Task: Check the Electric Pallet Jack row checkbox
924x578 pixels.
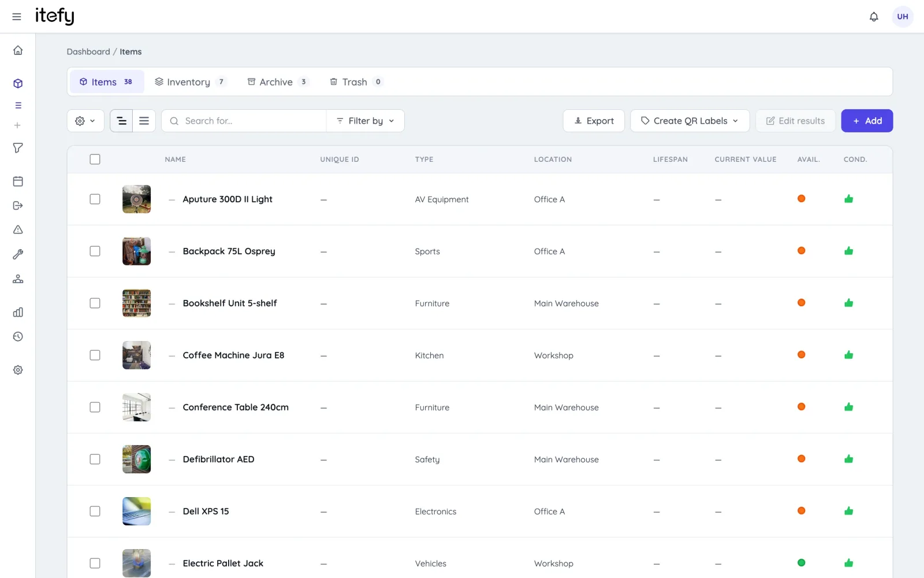Action: [95, 563]
